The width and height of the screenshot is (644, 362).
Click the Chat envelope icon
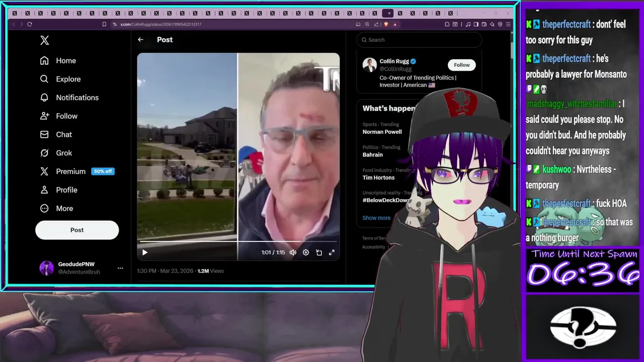(x=44, y=134)
